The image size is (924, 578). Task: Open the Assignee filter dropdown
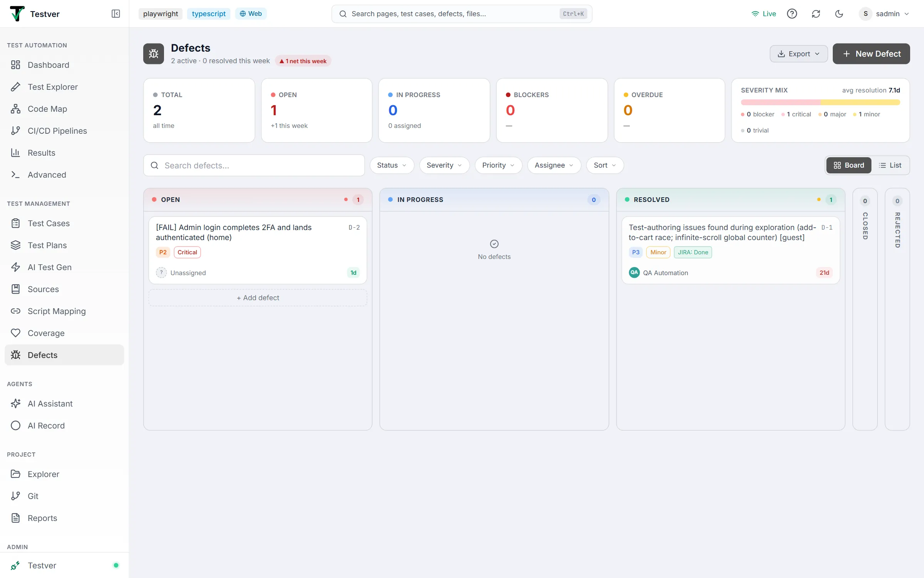click(x=554, y=165)
